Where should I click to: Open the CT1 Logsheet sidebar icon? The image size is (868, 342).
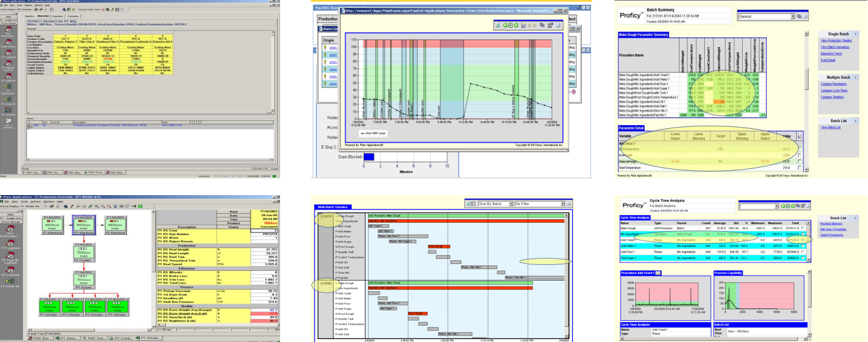pyautogui.click(x=8, y=54)
